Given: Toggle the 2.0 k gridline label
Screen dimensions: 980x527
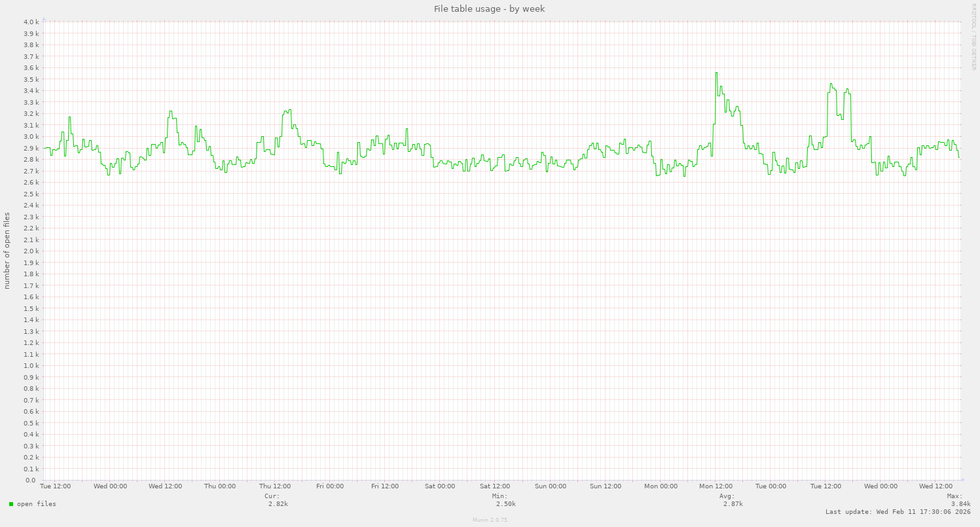Looking at the screenshot, I should [x=31, y=251].
